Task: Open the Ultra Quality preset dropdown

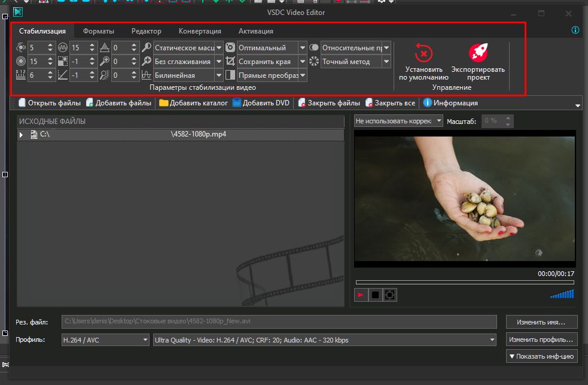Action: (x=324, y=340)
